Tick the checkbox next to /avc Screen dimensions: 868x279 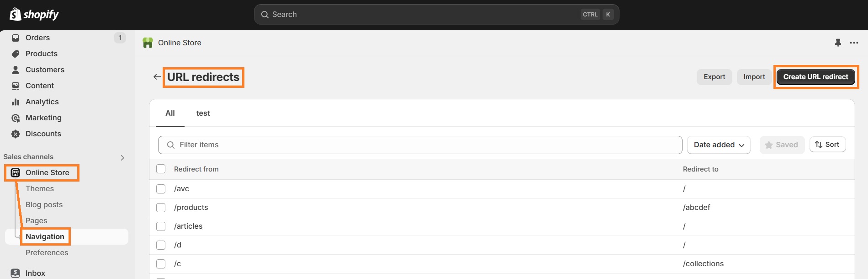161,188
